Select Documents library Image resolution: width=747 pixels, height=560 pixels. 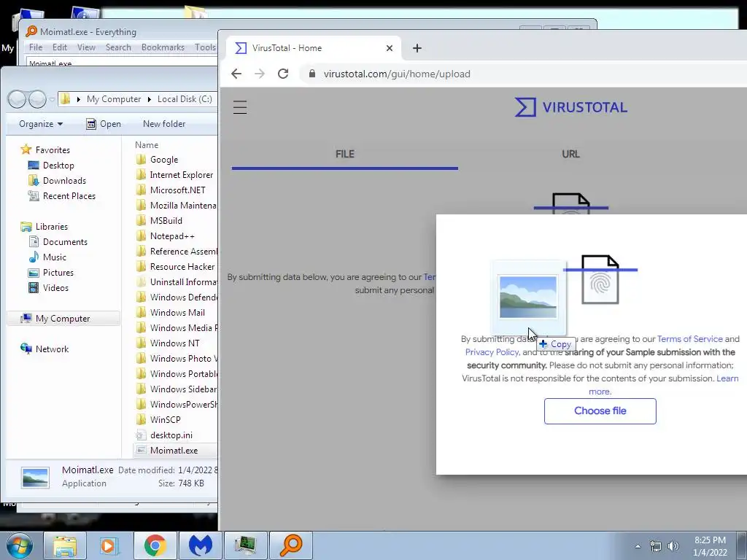(58, 242)
